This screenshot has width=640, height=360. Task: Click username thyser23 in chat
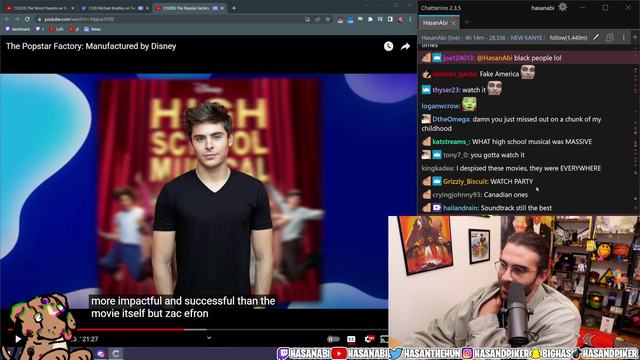(x=446, y=90)
